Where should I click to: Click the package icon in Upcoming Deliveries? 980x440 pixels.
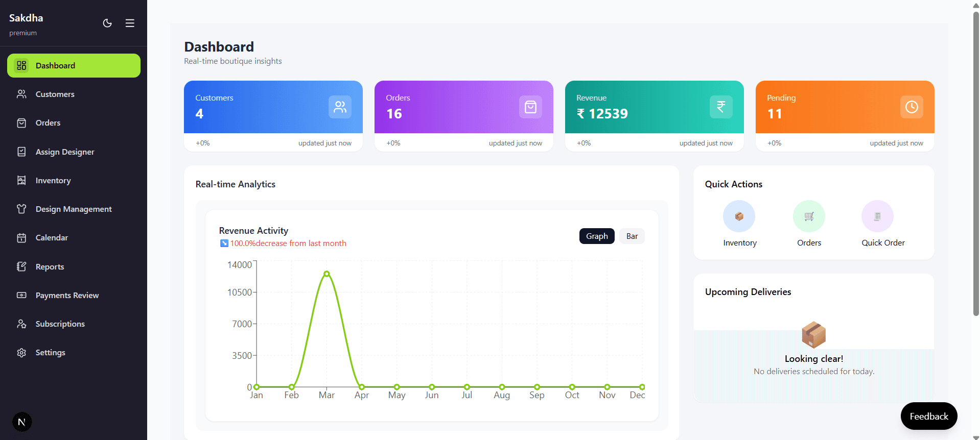pyautogui.click(x=814, y=335)
